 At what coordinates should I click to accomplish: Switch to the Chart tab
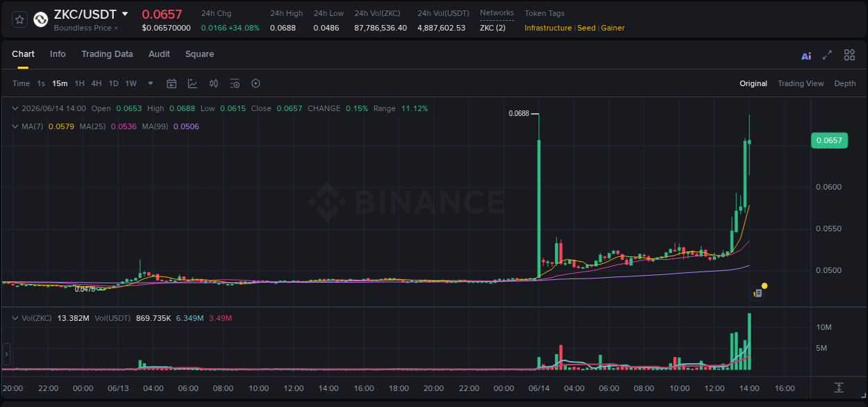[x=23, y=54]
